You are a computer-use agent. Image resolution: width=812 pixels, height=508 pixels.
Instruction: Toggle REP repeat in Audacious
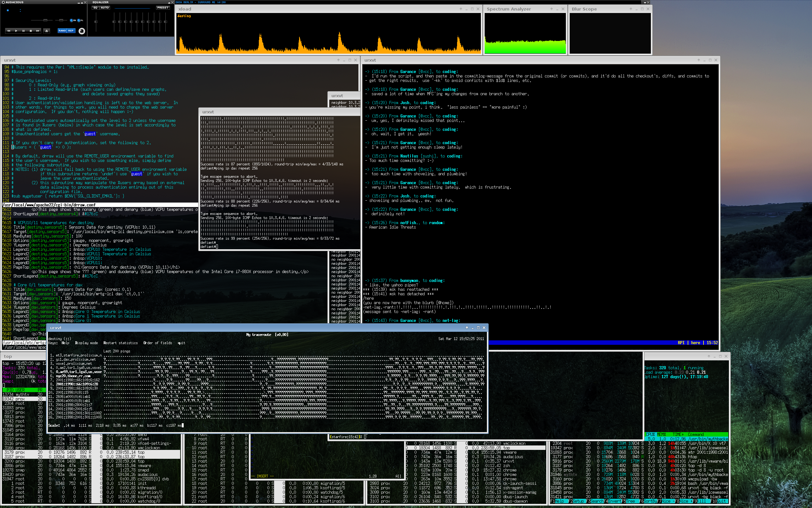point(71,30)
